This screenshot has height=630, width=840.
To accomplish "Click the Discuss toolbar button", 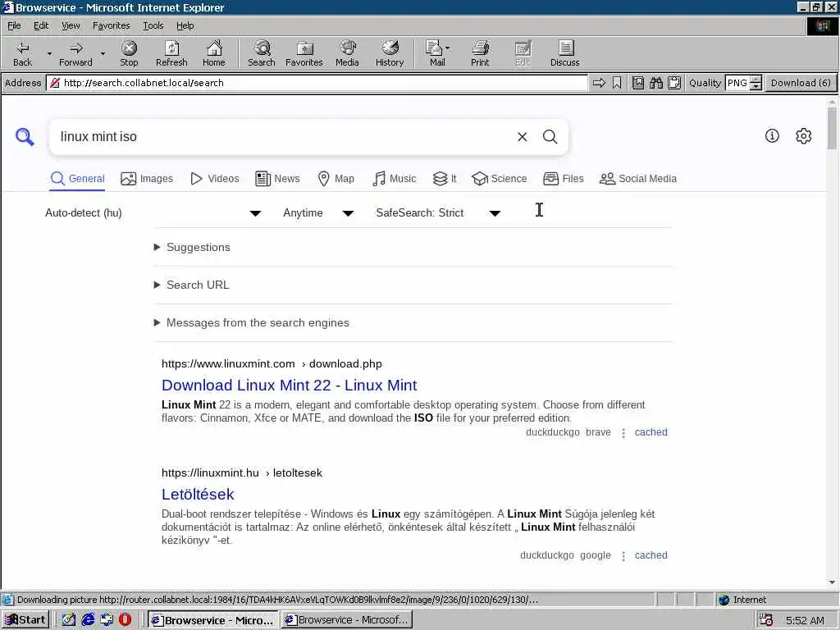I will [x=564, y=53].
